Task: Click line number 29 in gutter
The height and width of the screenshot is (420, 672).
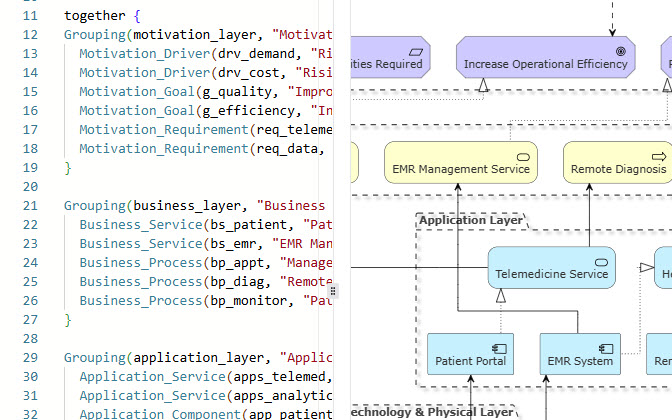Action: (x=30, y=357)
